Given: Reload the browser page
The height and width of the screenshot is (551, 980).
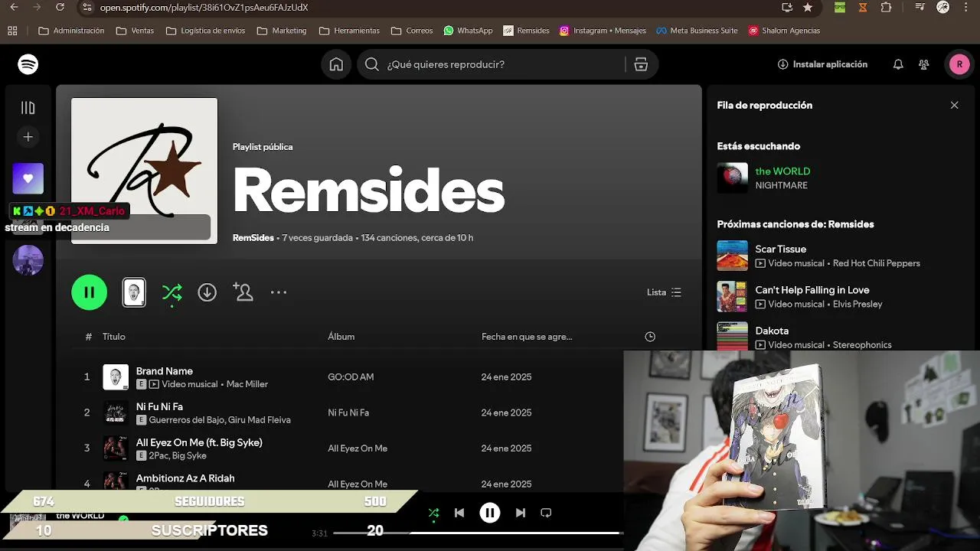Looking at the screenshot, I should click(60, 7).
